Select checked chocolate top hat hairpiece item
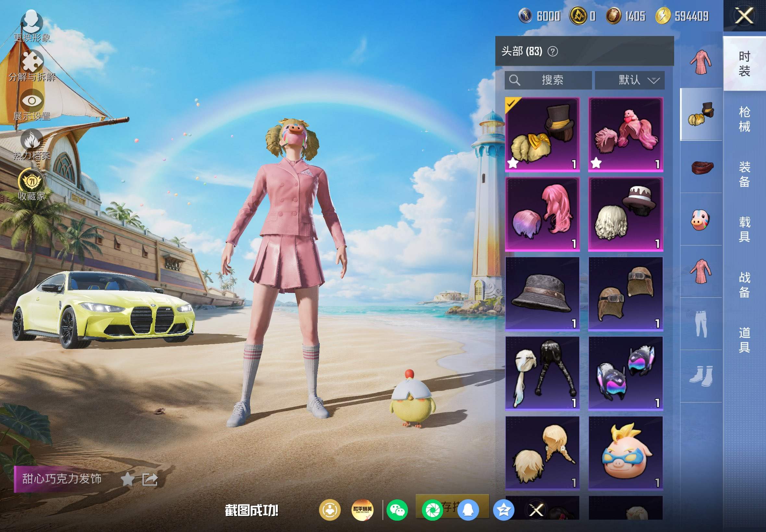This screenshot has height=532, width=766. (x=542, y=135)
